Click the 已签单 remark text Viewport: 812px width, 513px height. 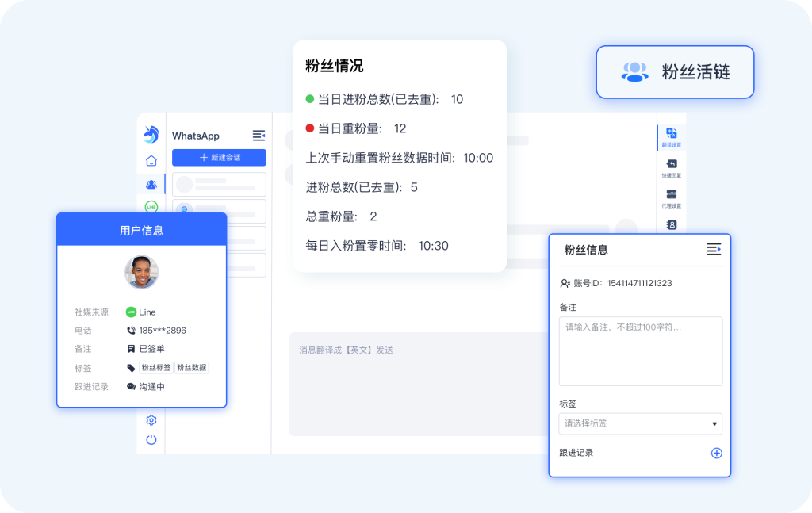click(151, 349)
